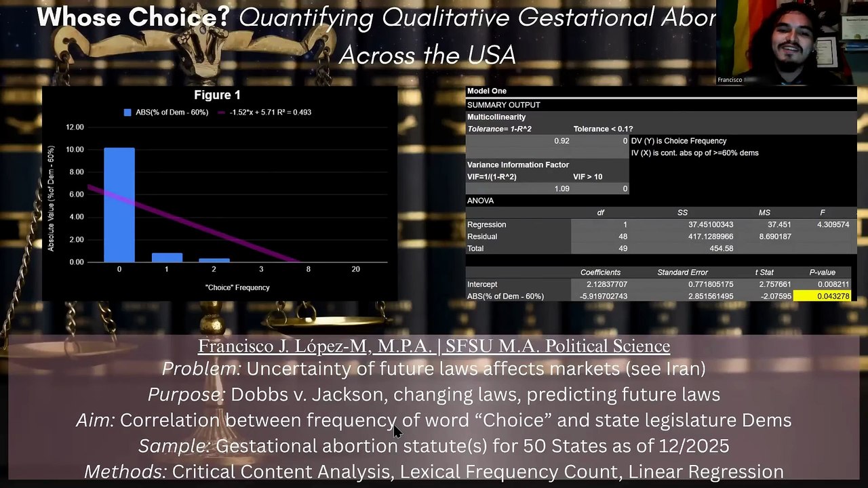This screenshot has width=868, height=488.
Task: Click the intercept P-value '0.008211'
Action: click(834, 285)
